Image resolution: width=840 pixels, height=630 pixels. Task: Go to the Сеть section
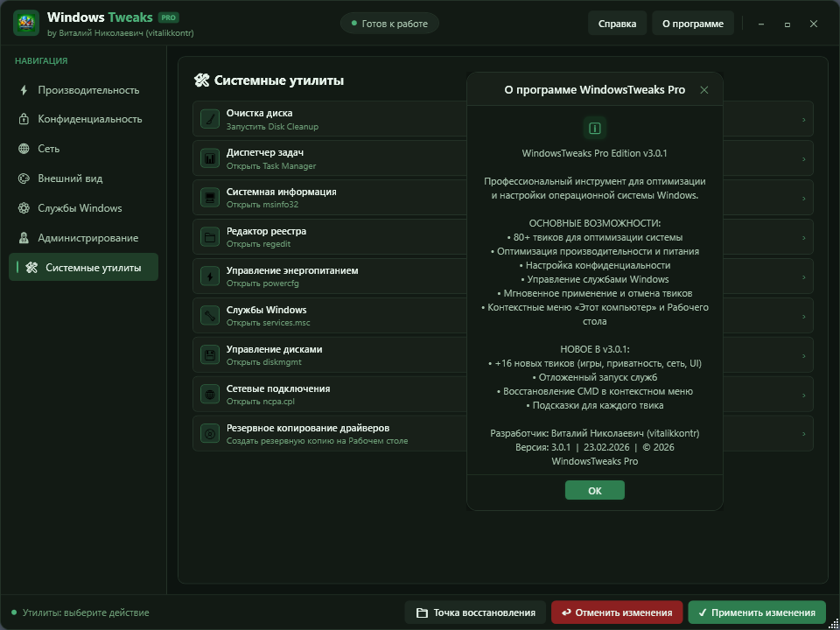(x=84, y=149)
